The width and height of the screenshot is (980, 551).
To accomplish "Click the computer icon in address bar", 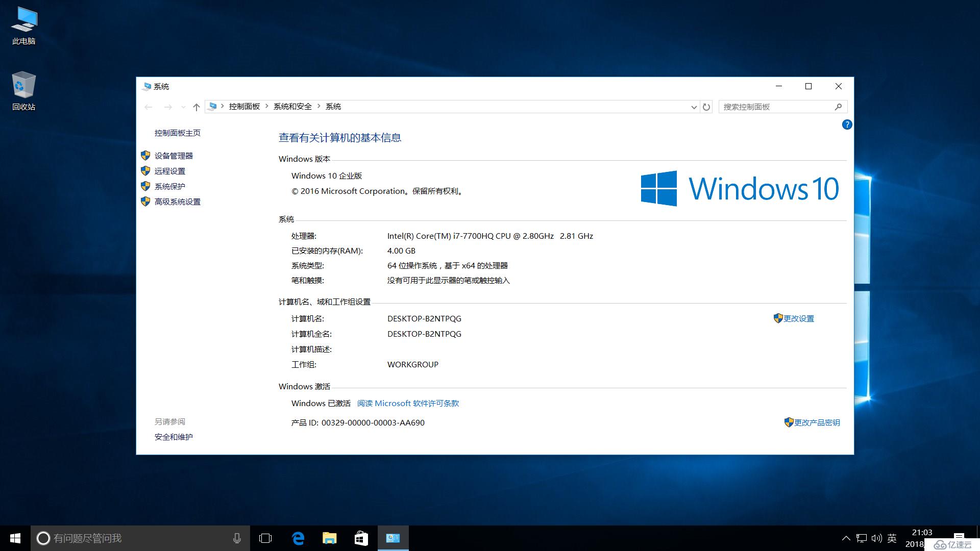I will (213, 106).
